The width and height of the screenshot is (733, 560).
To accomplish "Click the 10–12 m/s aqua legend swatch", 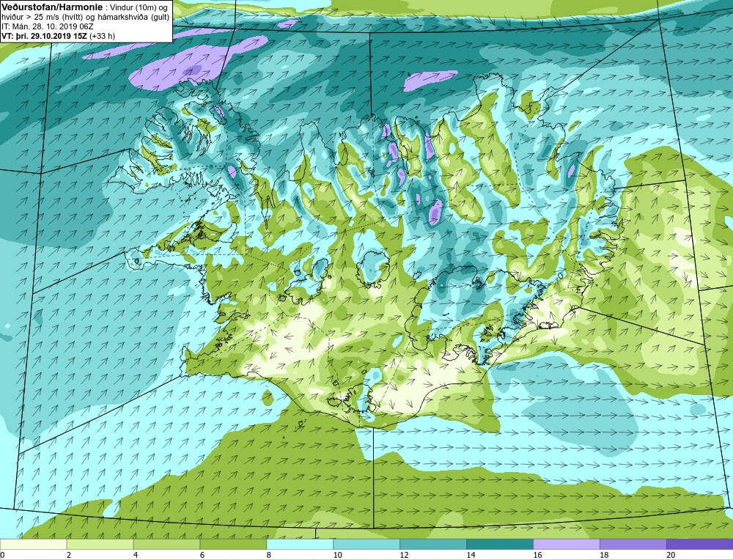I will 366,545.
